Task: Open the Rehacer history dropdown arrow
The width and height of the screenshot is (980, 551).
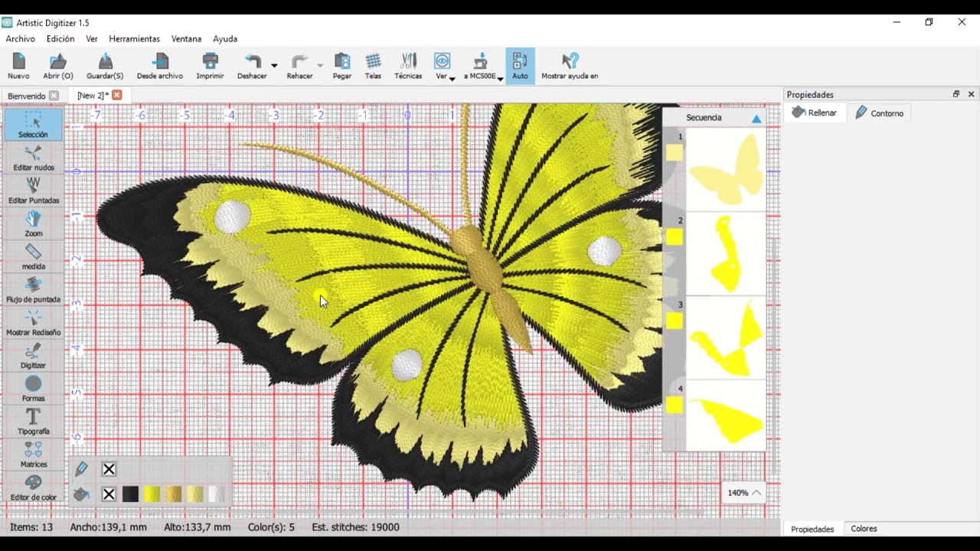Action: tap(320, 66)
